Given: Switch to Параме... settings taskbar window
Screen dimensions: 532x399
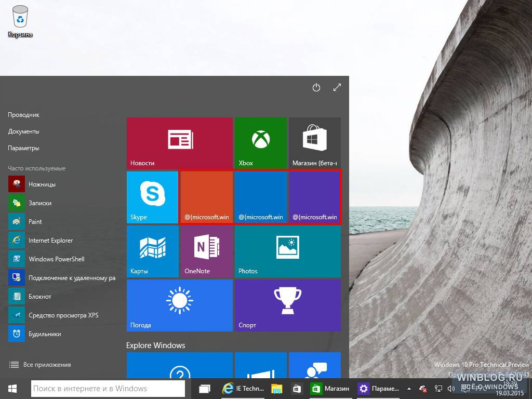Looking at the screenshot, I should pyautogui.click(x=379, y=389).
